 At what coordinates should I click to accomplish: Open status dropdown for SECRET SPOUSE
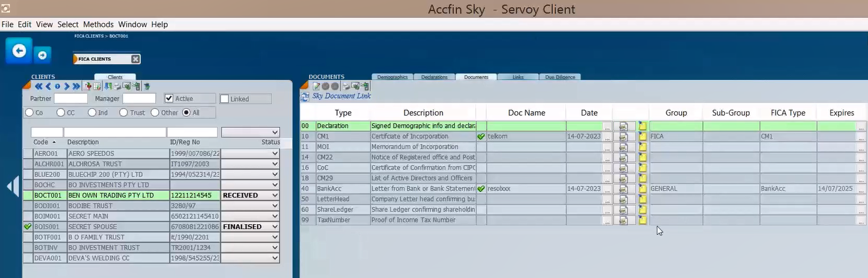point(275,227)
